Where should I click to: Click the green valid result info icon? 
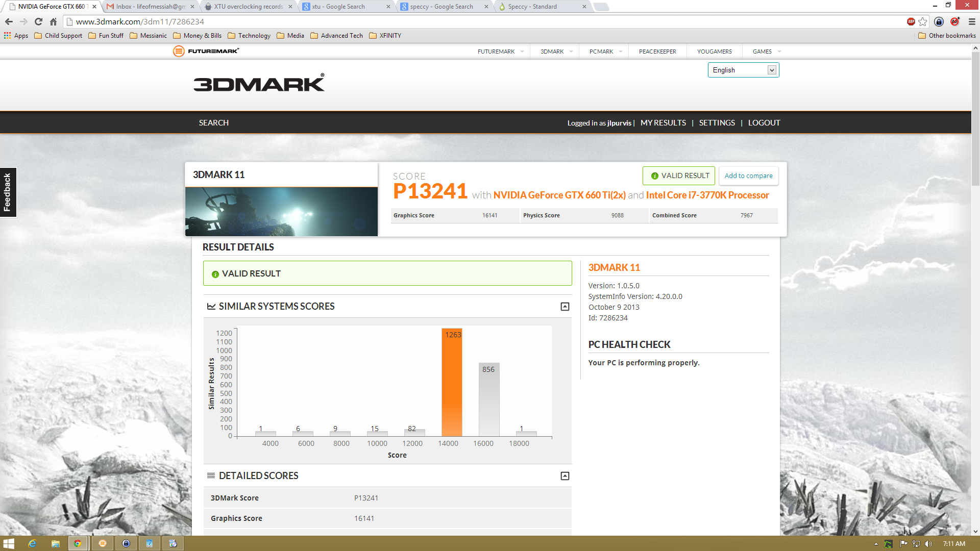(215, 274)
